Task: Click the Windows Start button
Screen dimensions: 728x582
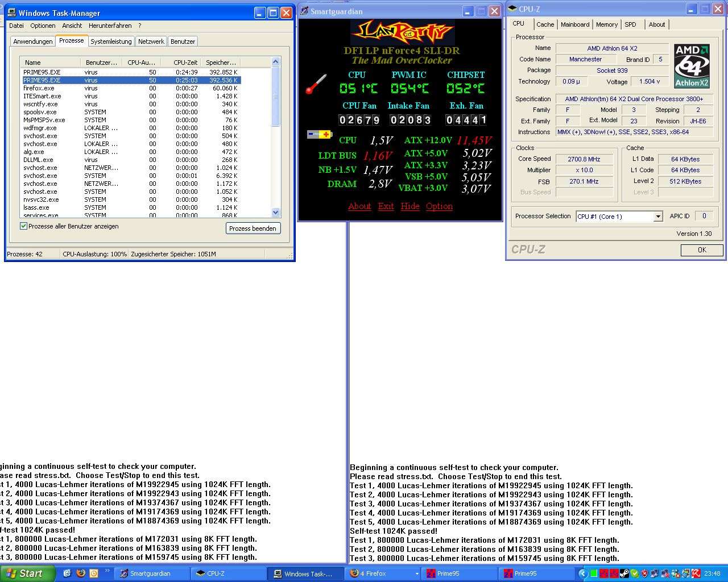Action: [27, 573]
